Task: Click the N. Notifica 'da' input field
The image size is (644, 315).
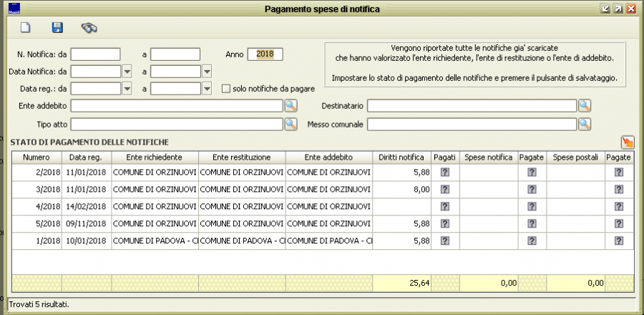Action: 95,54
